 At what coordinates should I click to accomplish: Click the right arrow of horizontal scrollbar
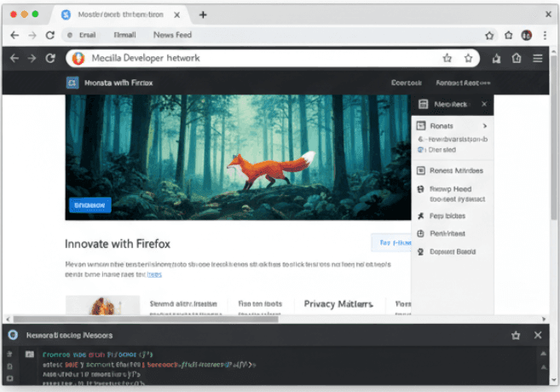pos(544,320)
